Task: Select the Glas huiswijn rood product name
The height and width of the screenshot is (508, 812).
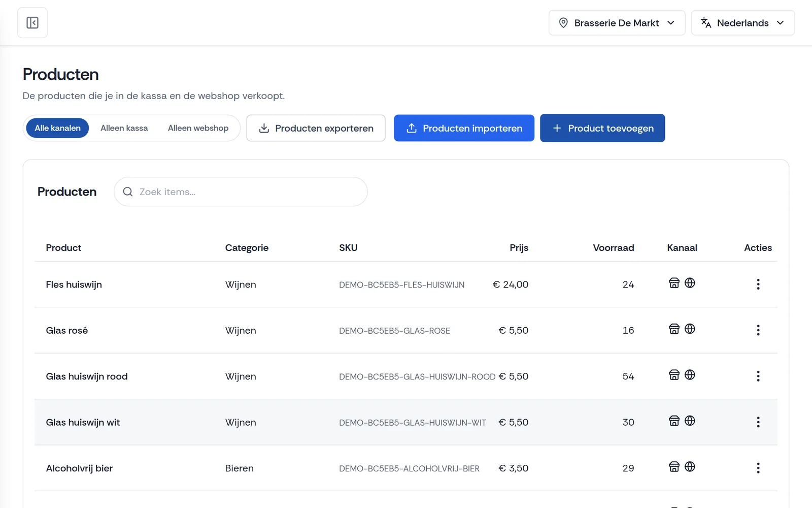Action: pyautogui.click(x=86, y=376)
